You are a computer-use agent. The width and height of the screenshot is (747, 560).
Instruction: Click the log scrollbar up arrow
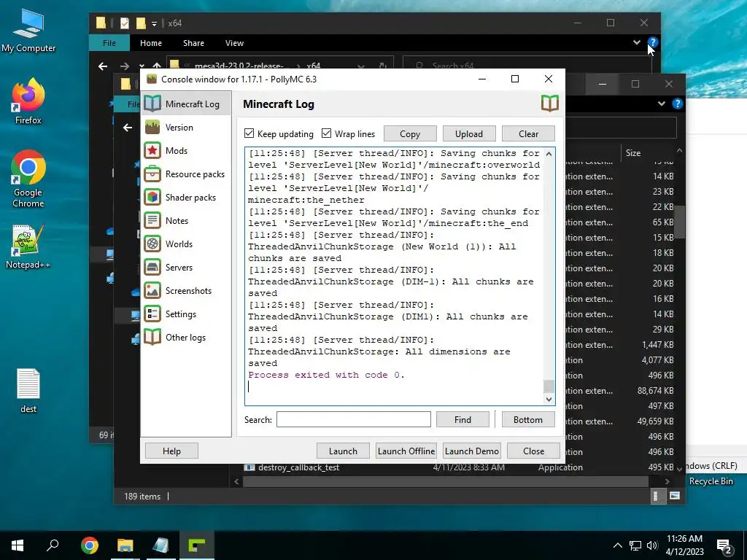pyautogui.click(x=549, y=154)
